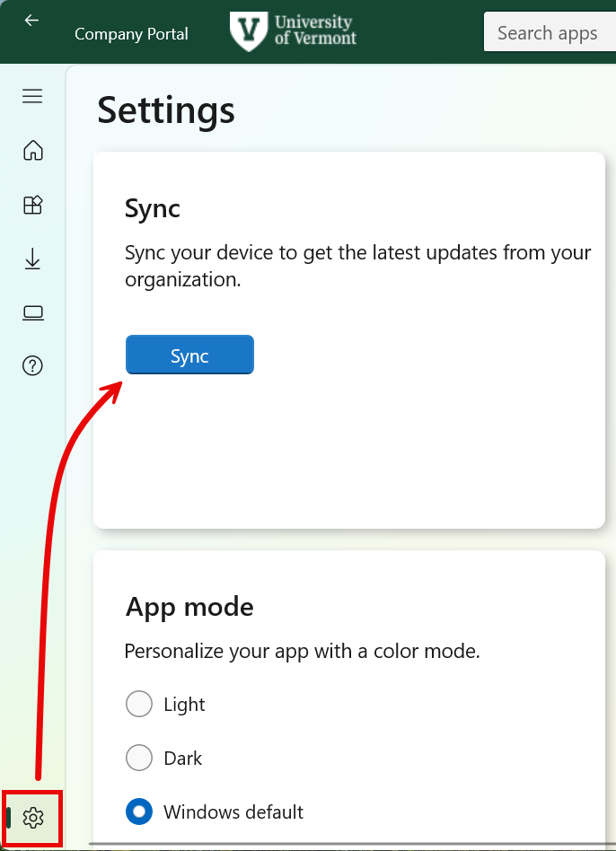616x851 pixels.
Task: Open the Apps page icon
Action: (x=33, y=205)
